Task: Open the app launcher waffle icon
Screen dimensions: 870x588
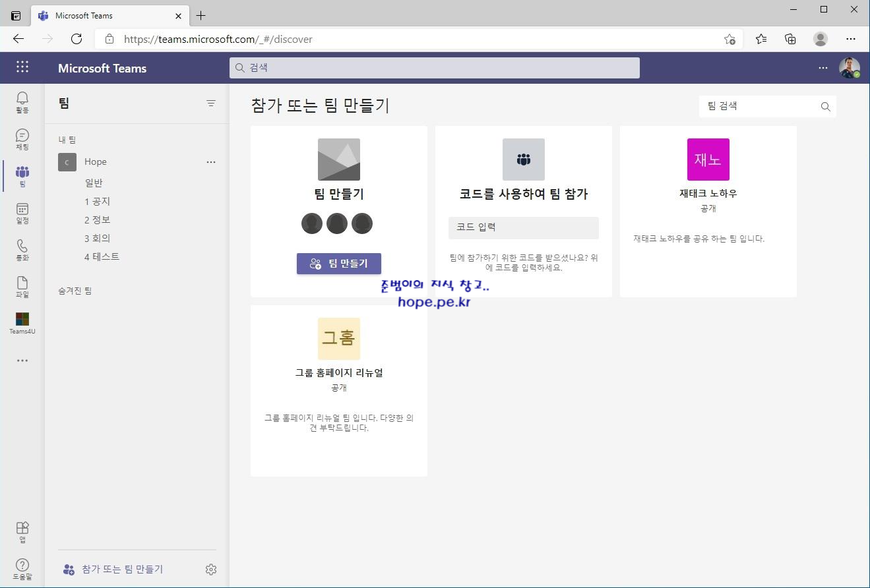Action: 22,67
